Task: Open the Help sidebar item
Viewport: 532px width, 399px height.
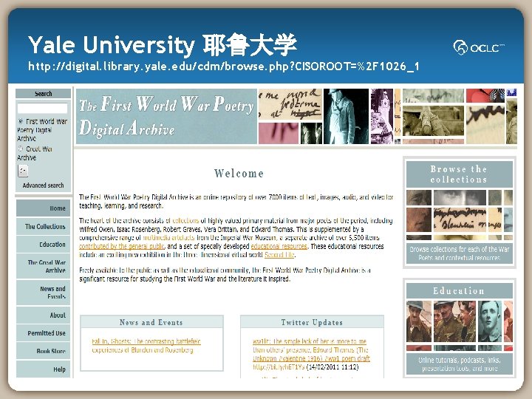Action: click(x=44, y=369)
